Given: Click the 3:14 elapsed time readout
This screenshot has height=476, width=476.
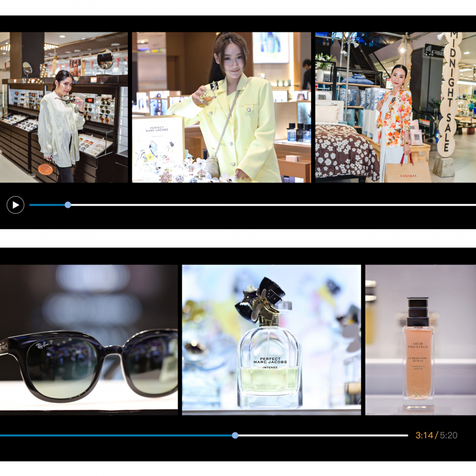Looking at the screenshot, I should coord(424,435).
